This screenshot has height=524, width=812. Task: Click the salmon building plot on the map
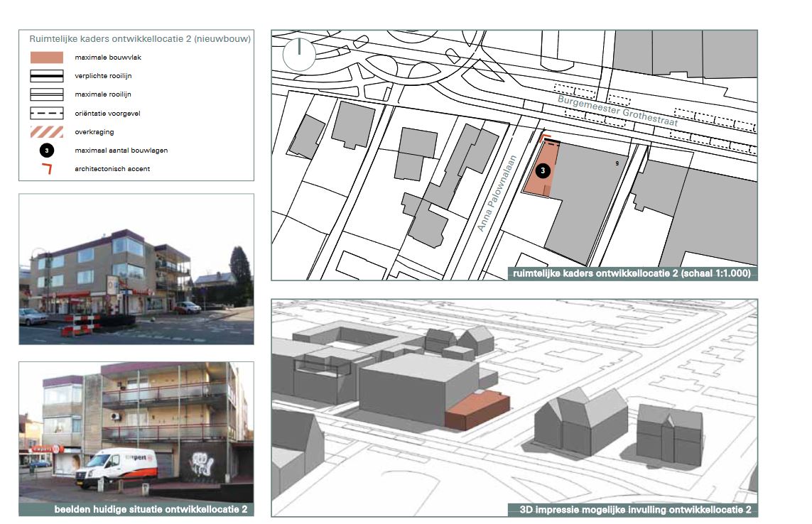[x=541, y=168]
